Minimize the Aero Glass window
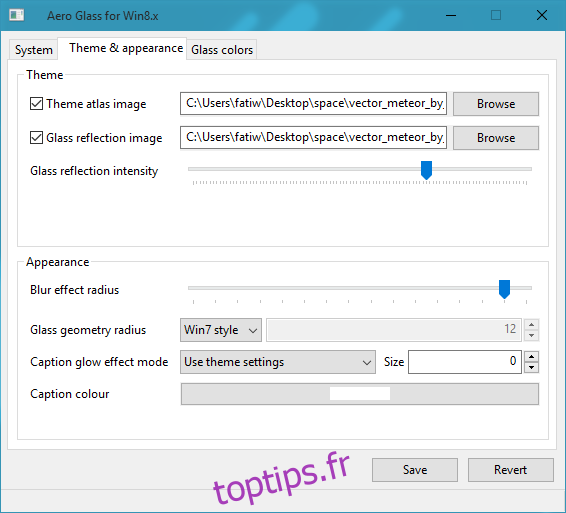The image size is (566, 513). [x=451, y=15]
